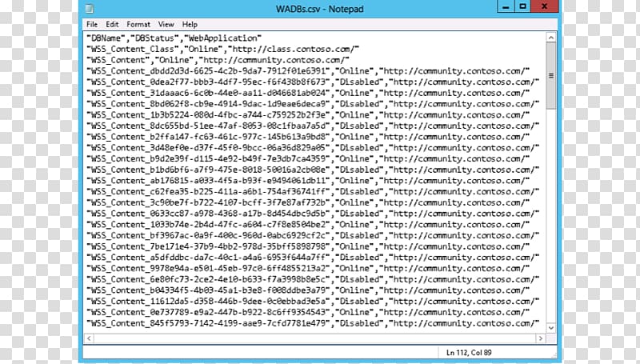The width and height of the screenshot is (640, 364).
Task: Click the WSS_Content_31daaac6 database name
Action: coord(208,93)
